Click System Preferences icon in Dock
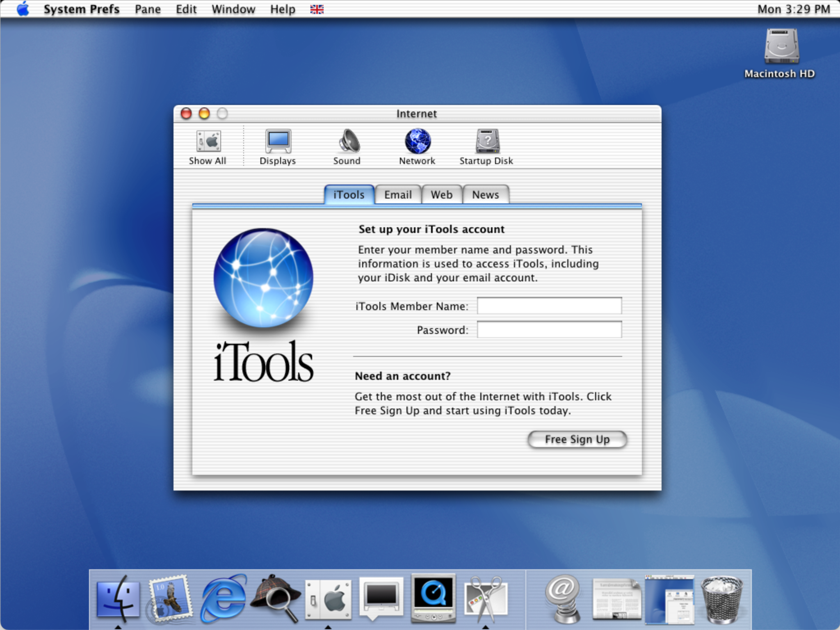The height and width of the screenshot is (630, 840). click(x=328, y=599)
